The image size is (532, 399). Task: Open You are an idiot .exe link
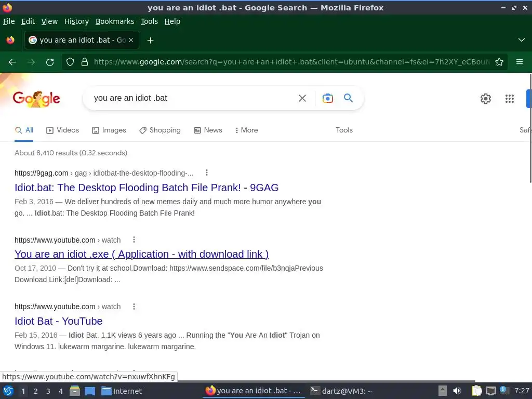tap(141, 254)
